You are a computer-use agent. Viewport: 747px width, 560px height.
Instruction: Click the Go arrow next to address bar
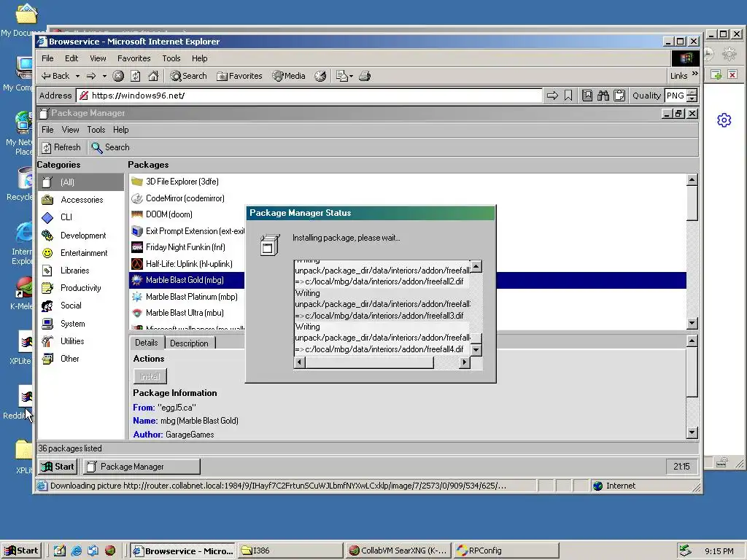click(552, 96)
